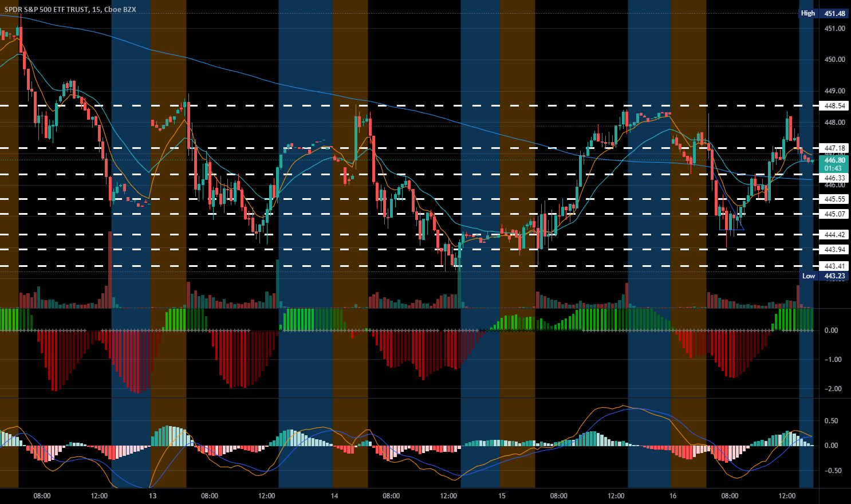
Task: Click the 448.54 level price label
Action: [x=834, y=106]
